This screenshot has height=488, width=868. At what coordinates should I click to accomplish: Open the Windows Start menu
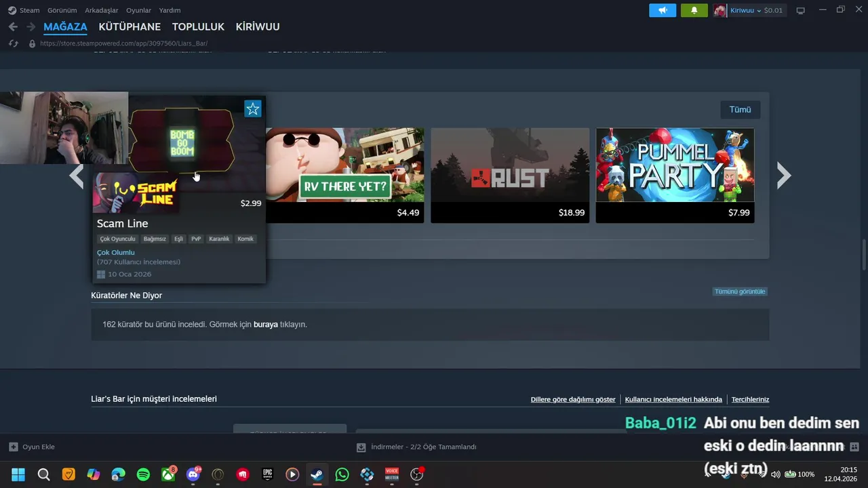18,474
